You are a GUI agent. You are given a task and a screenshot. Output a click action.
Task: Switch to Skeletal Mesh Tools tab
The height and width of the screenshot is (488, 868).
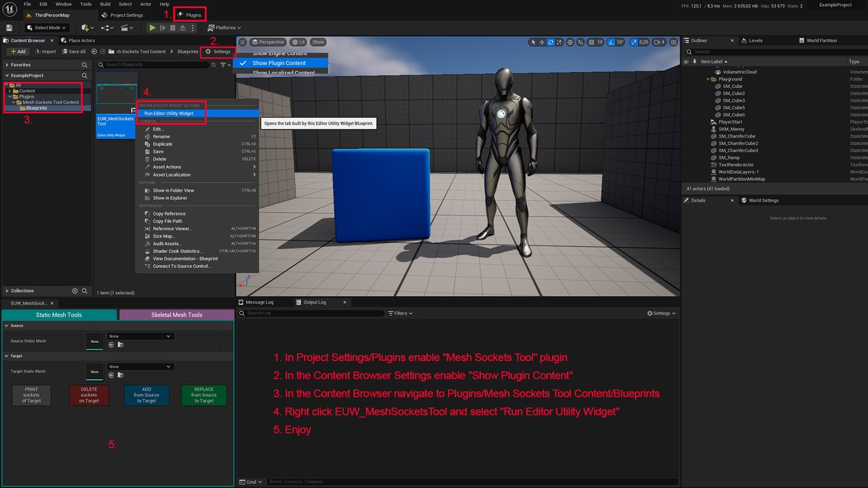[x=176, y=314]
